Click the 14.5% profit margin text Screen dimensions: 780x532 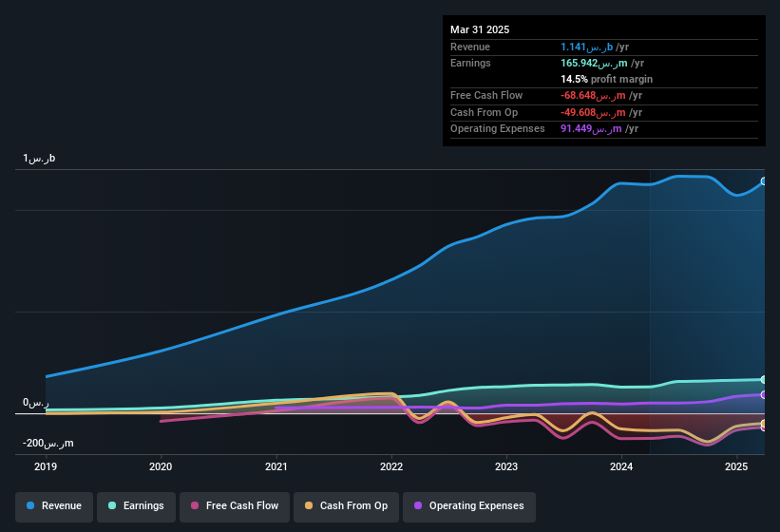point(606,79)
